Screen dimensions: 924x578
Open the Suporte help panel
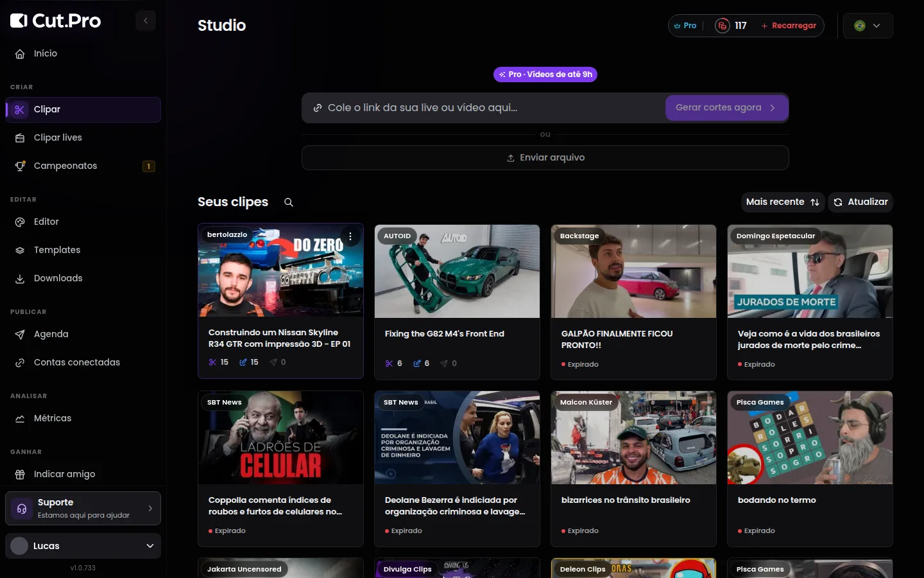pos(83,508)
